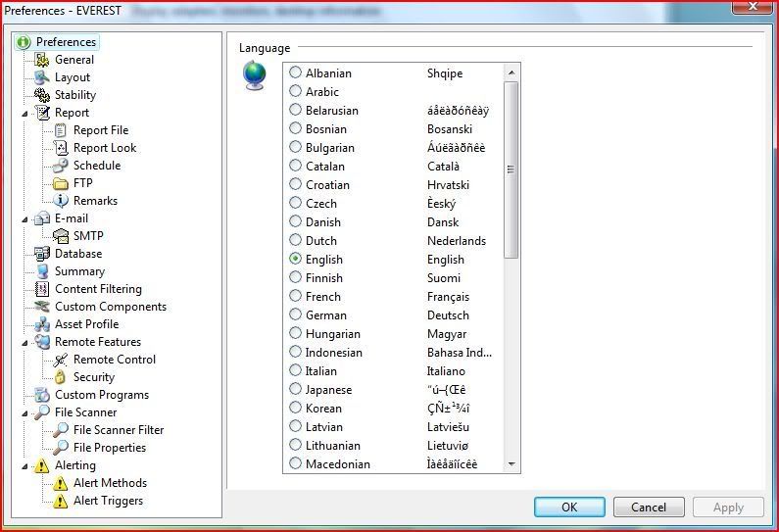Click the SMTP envelope icon

point(60,236)
